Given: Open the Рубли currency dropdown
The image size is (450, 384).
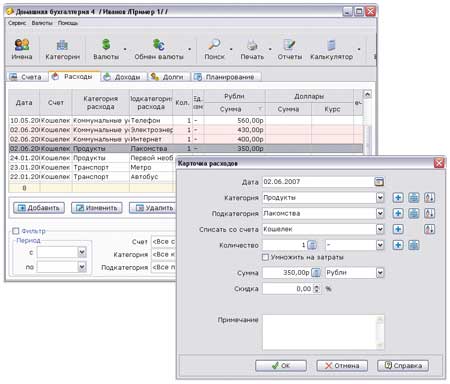Looking at the screenshot, I should (x=380, y=273).
